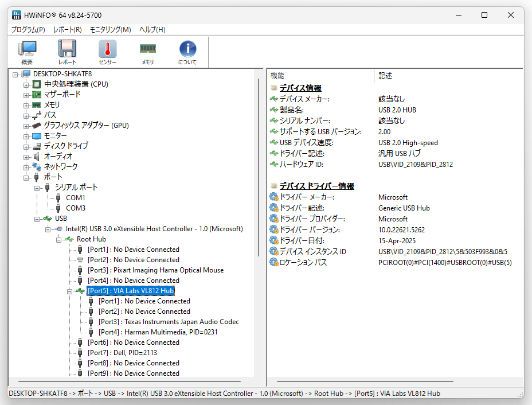Expand the グラフィックス アダプター node
Viewport: 532px width, 405px height.
26,126
